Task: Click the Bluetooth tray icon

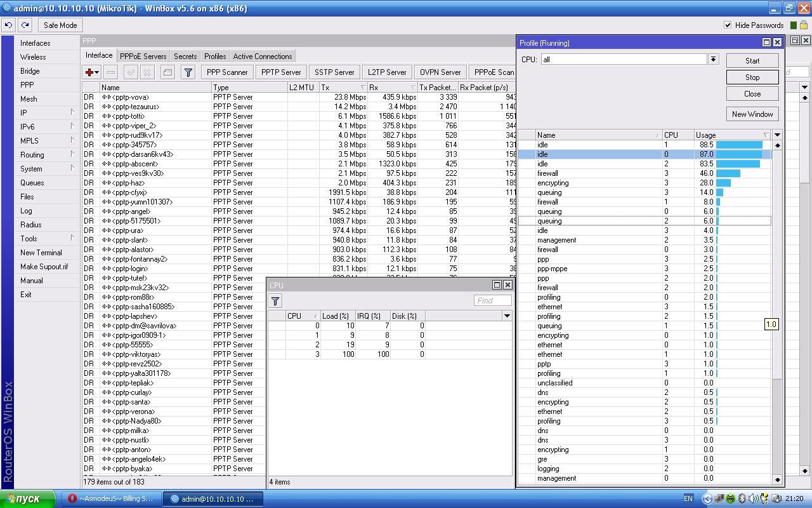Action: coord(742,499)
